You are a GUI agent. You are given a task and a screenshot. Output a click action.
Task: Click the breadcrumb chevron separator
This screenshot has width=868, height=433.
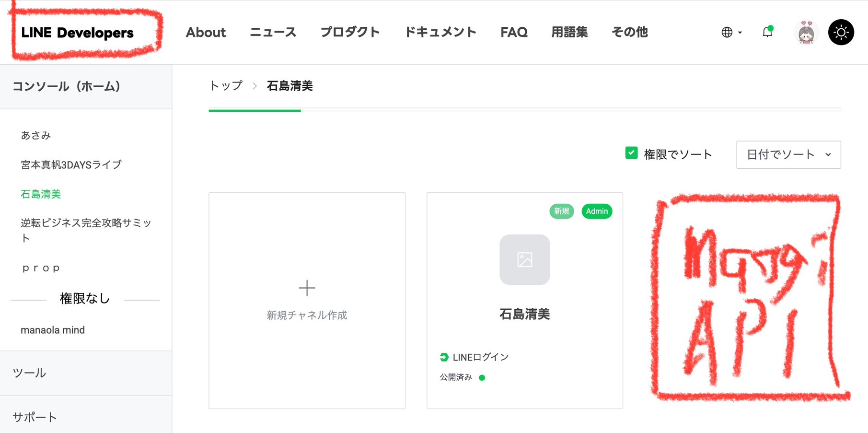tap(255, 86)
